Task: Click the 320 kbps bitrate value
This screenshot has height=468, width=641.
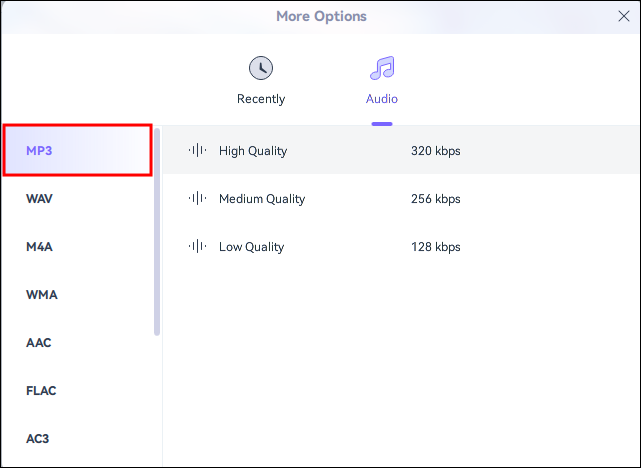Action: pos(436,151)
